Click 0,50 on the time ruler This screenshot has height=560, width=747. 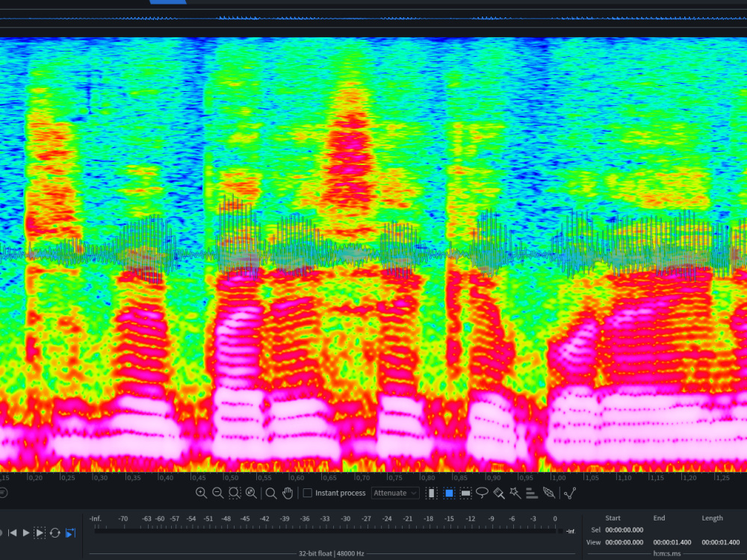click(x=231, y=478)
